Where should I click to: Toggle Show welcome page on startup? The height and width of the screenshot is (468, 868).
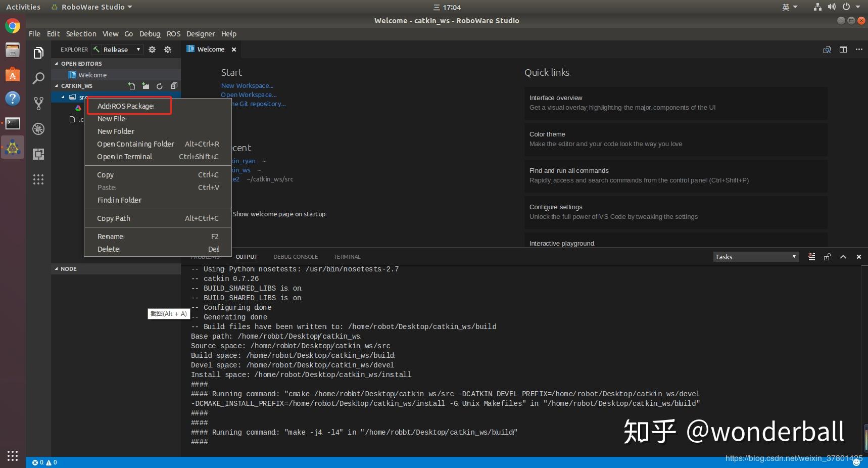[x=279, y=214]
